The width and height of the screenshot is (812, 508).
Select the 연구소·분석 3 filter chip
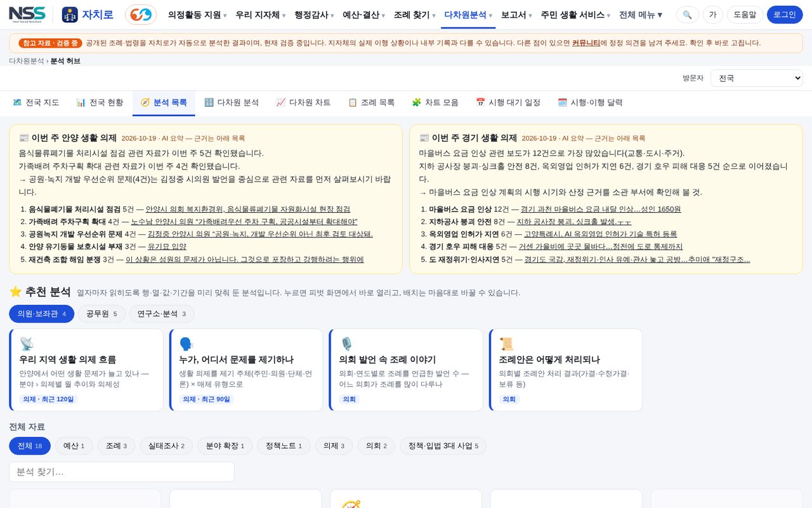click(x=162, y=314)
